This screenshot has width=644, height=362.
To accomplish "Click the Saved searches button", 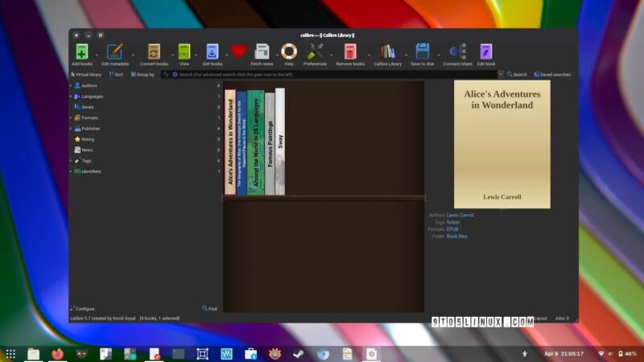I will 552,74.
